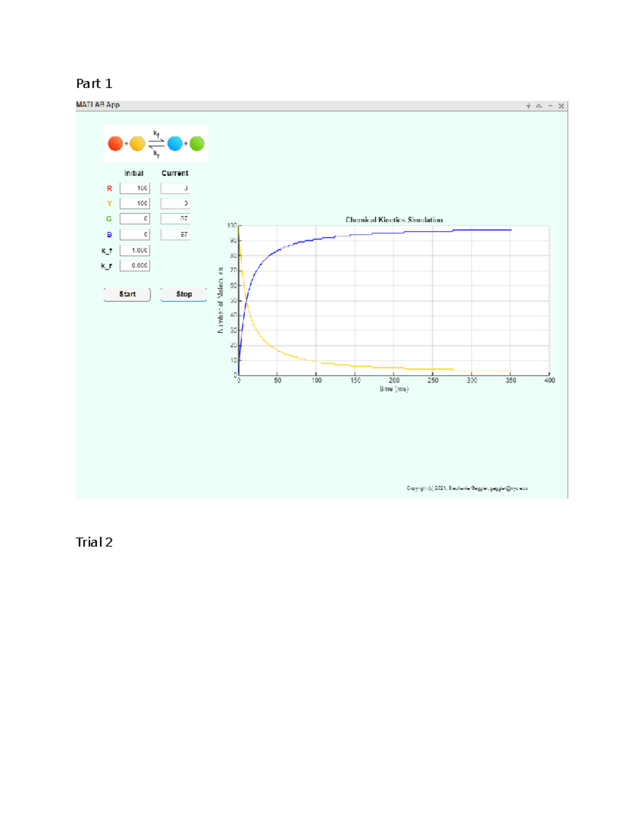
Task: Click the forward rate arrow labeled kf
Action: (x=157, y=137)
